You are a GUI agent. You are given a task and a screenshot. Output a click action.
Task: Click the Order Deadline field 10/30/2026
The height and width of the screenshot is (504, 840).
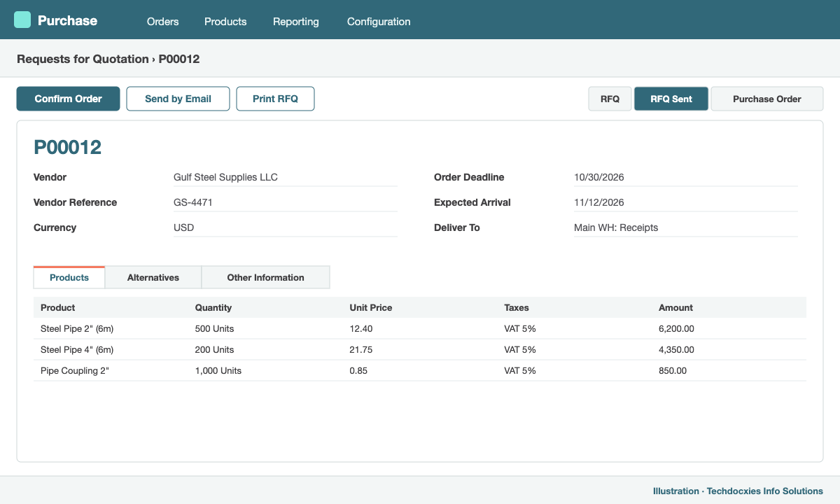coord(686,178)
